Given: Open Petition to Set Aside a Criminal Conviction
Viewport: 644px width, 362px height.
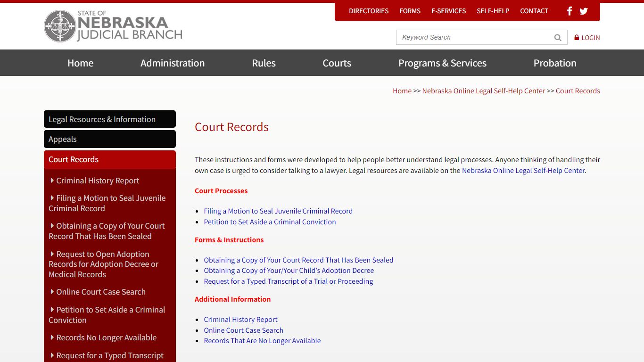Looking at the screenshot, I should [270, 222].
